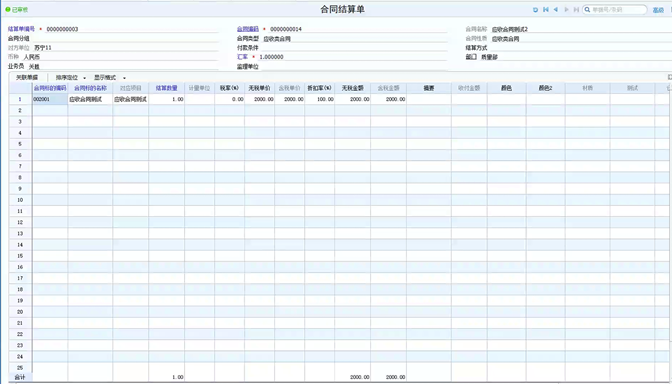Click the green 已审核 status icon
The width and height of the screenshot is (672, 384).
click(x=8, y=9)
